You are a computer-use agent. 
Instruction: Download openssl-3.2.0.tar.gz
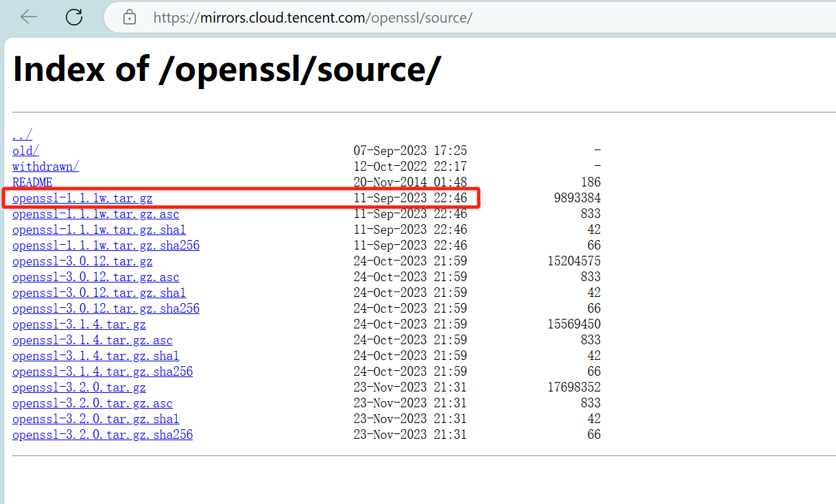[x=79, y=387]
